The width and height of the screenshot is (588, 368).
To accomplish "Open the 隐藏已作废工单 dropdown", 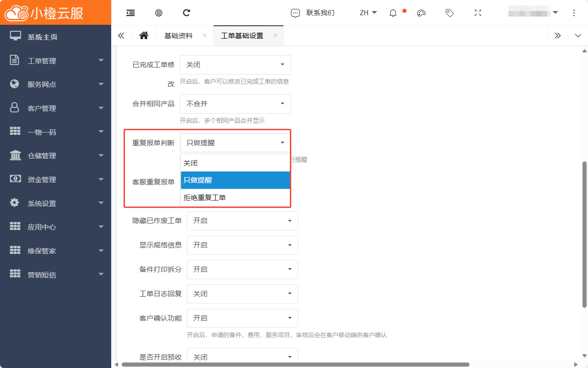I will click(x=242, y=221).
